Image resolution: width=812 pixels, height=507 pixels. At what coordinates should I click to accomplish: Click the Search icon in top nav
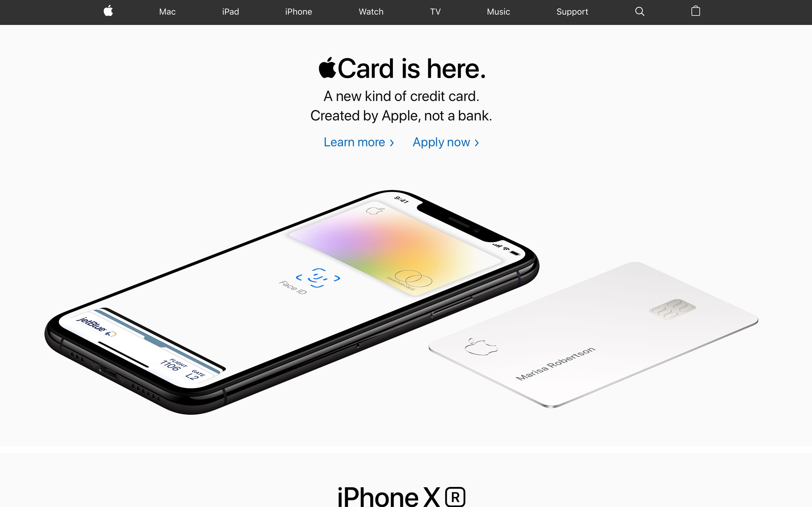coord(640,12)
